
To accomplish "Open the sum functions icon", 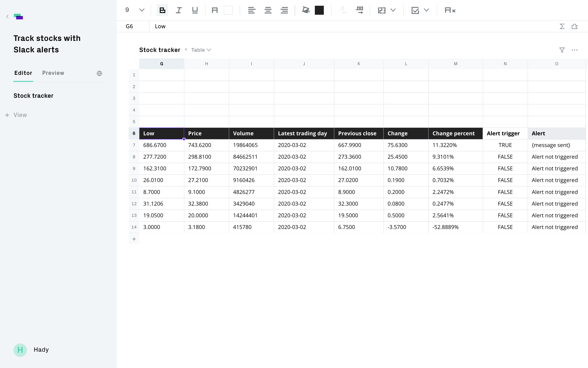I will (562, 26).
